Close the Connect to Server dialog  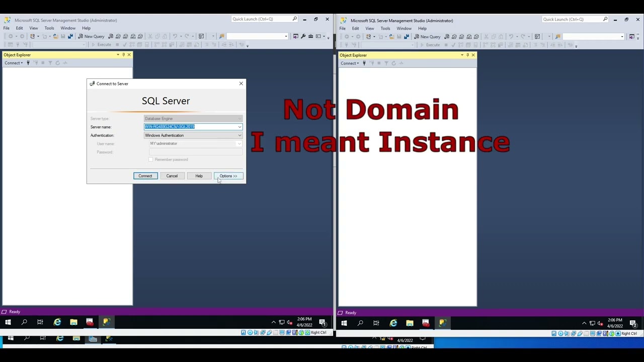pyautogui.click(x=241, y=83)
